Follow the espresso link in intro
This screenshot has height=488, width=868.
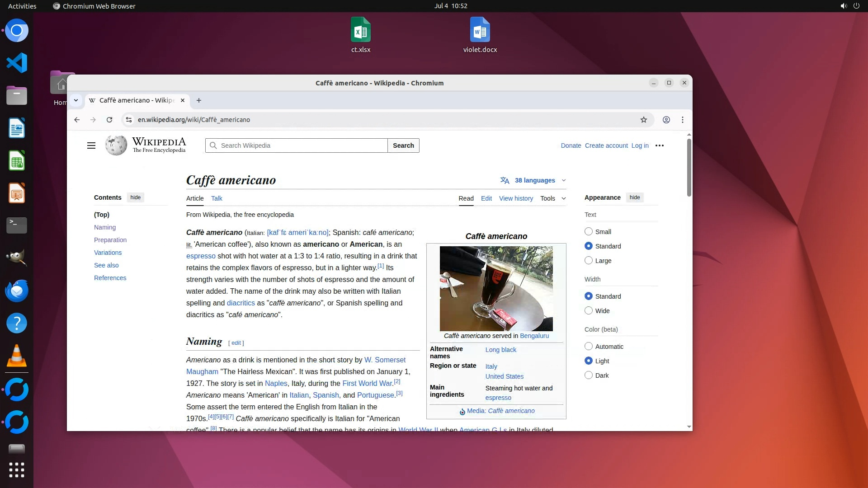tap(201, 256)
